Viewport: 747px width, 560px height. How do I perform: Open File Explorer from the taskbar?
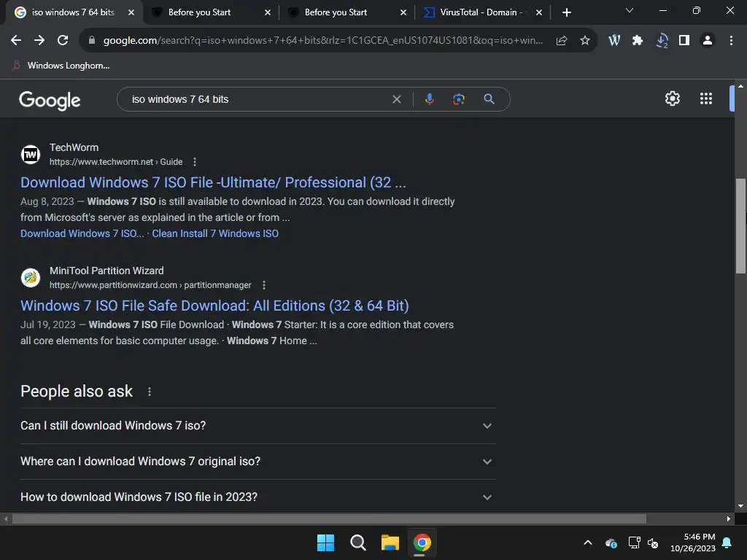click(x=390, y=542)
